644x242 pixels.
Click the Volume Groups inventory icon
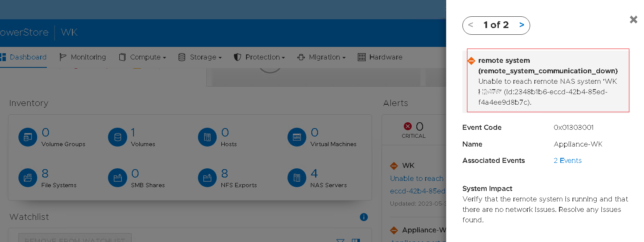(x=28, y=137)
